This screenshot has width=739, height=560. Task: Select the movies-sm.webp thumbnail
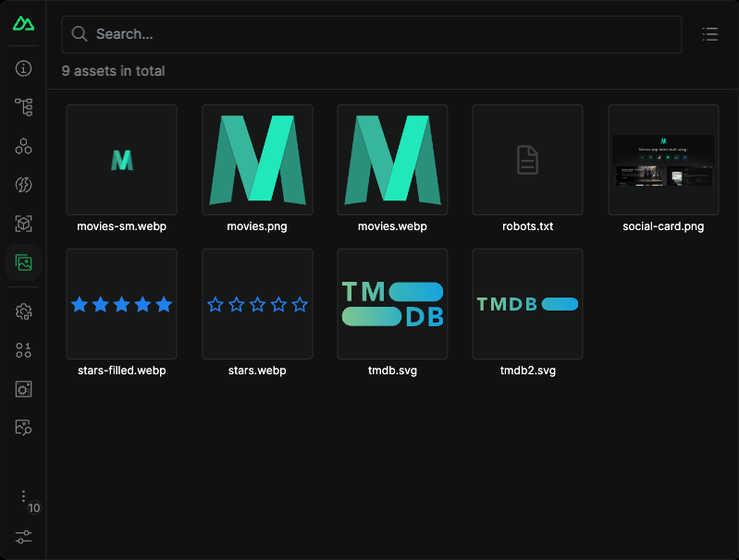[x=121, y=160]
